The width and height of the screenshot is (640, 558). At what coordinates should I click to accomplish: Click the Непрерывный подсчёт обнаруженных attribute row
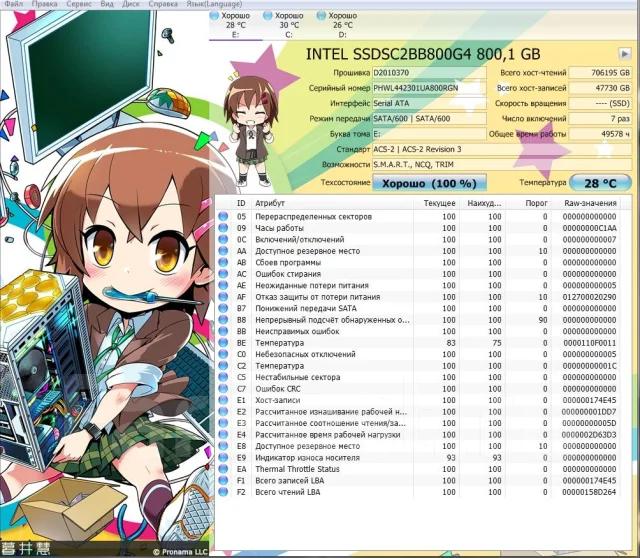point(418,320)
